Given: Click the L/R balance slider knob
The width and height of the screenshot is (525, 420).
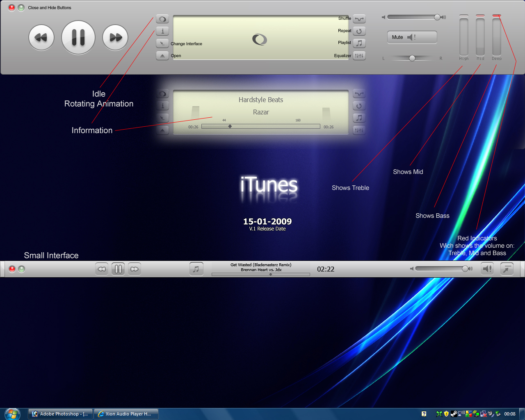Looking at the screenshot, I should (x=412, y=58).
